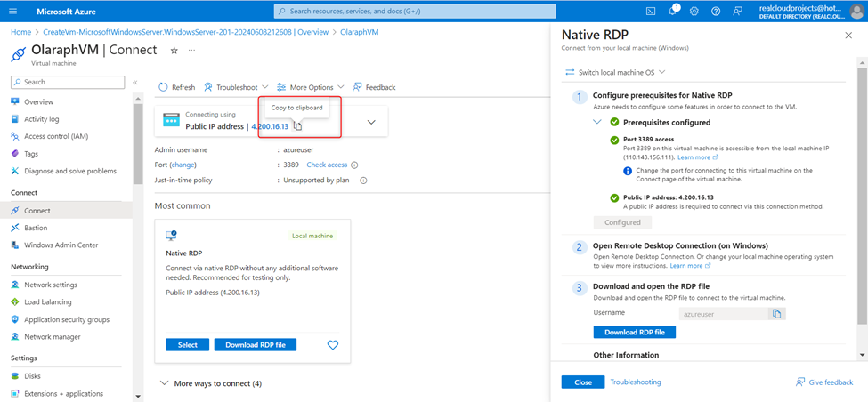Open the Troubleshoot dropdown
Image resolution: width=868 pixels, height=402 pixels.
tap(236, 87)
